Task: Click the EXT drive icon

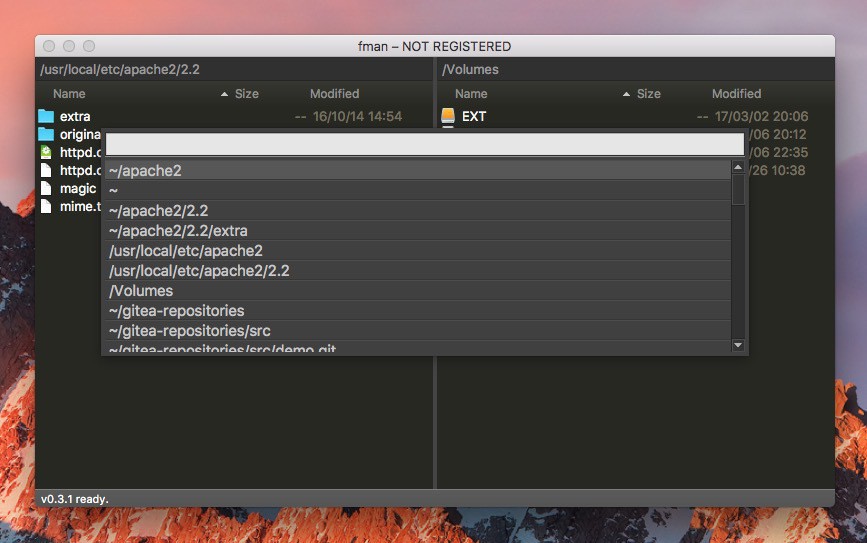Action: [448, 116]
